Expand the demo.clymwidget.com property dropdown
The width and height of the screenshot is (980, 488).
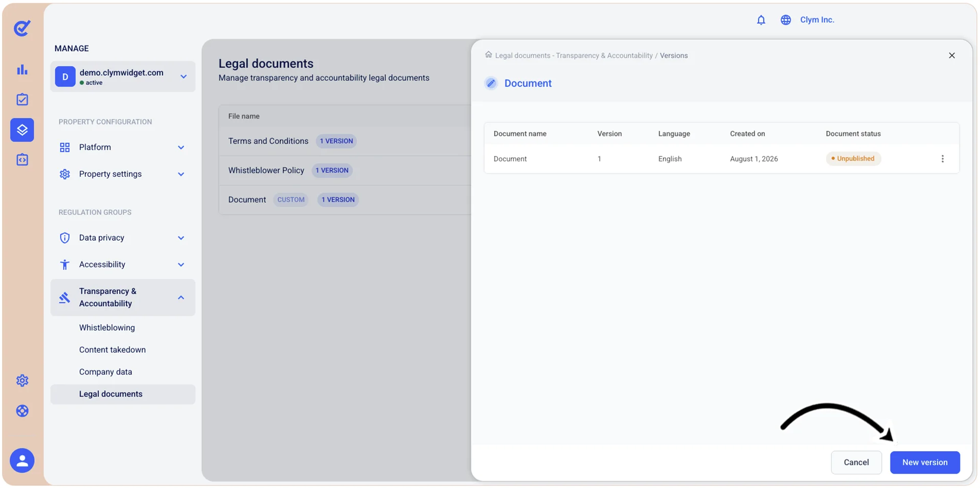(184, 77)
